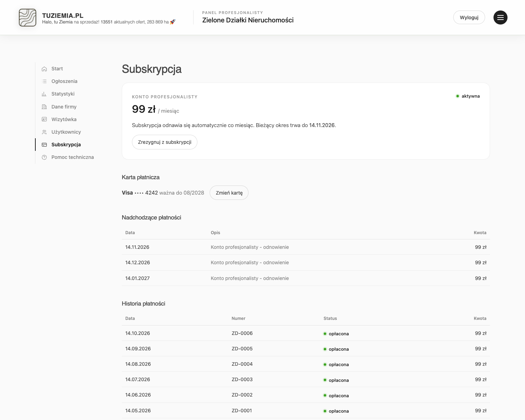Click invoice number ZD-0004

(x=242, y=364)
